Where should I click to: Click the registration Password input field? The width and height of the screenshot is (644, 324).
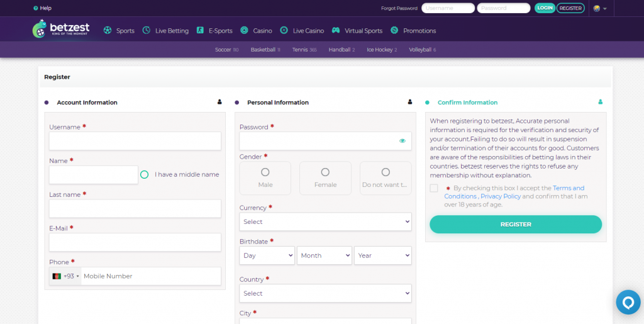[x=325, y=141]
